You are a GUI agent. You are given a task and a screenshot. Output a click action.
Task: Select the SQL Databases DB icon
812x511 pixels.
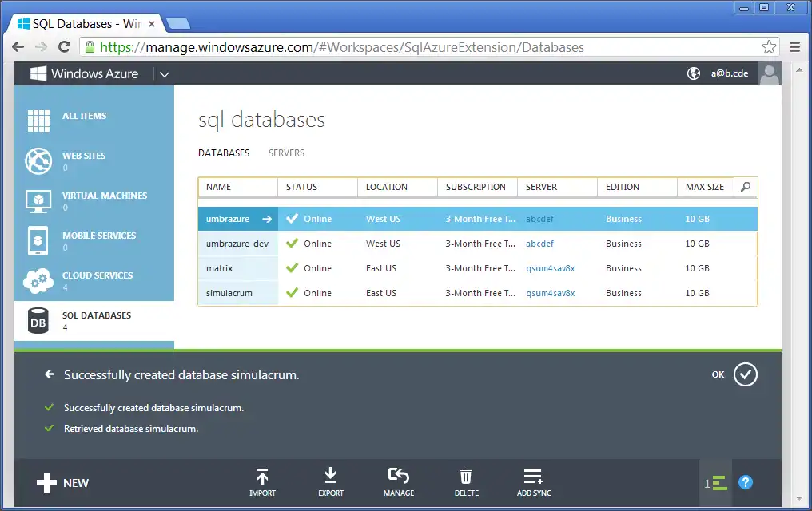click(38, 321)
